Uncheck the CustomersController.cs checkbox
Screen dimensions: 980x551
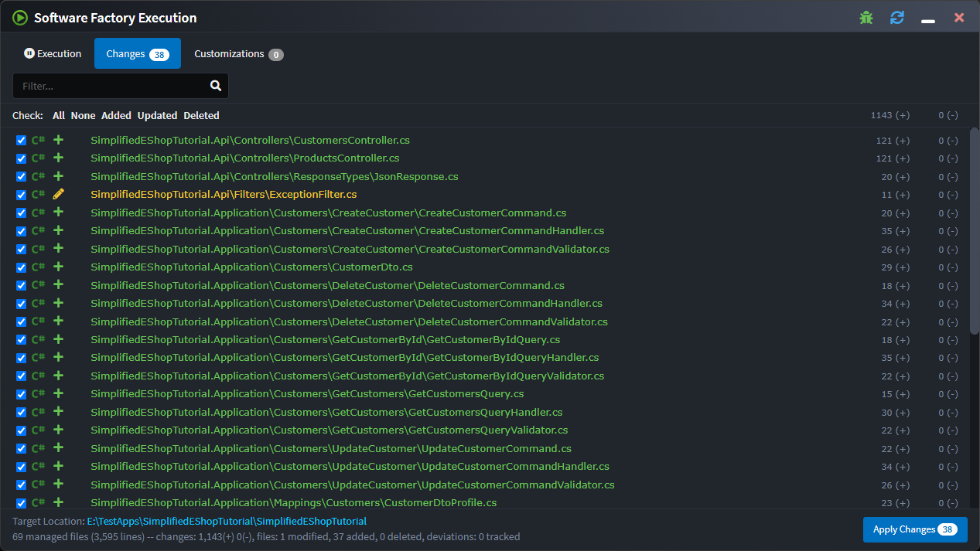coord(22,141)
